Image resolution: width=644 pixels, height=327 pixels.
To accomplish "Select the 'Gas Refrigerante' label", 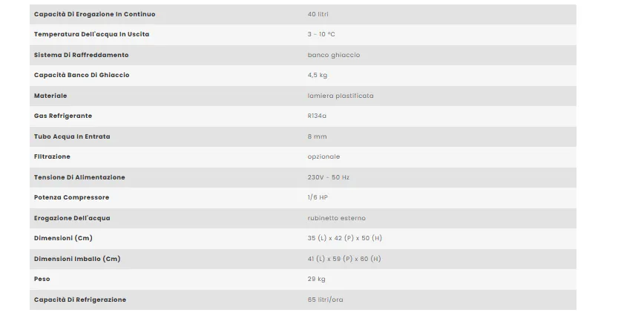I will tap(63, 116).
